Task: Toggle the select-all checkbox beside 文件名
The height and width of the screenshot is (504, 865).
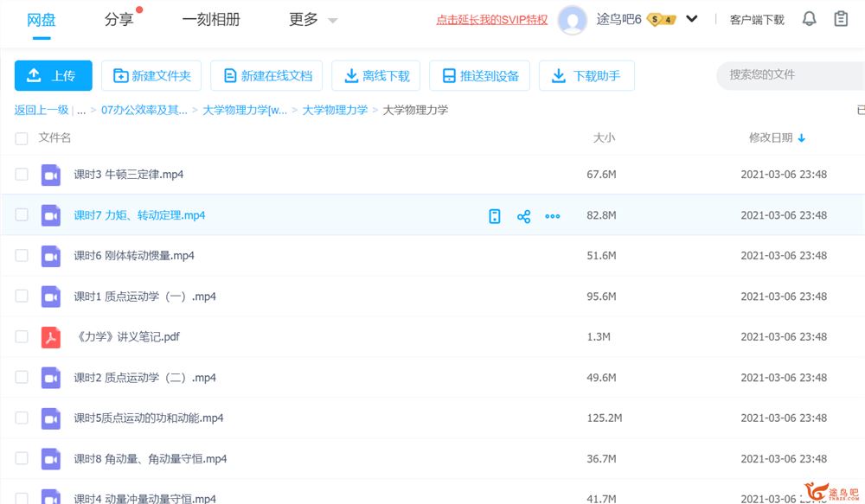Action: pos(22,138)
